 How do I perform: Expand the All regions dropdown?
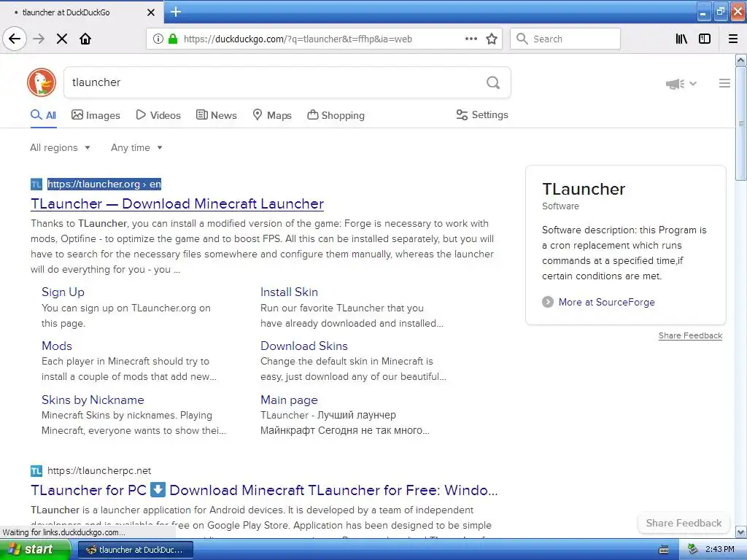pos(60,147)
